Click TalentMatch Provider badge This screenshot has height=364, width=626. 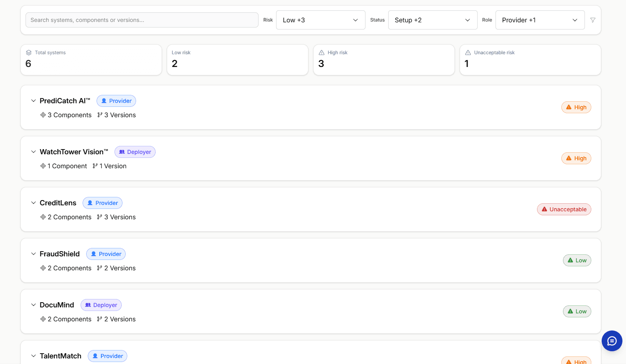[107, 356]
